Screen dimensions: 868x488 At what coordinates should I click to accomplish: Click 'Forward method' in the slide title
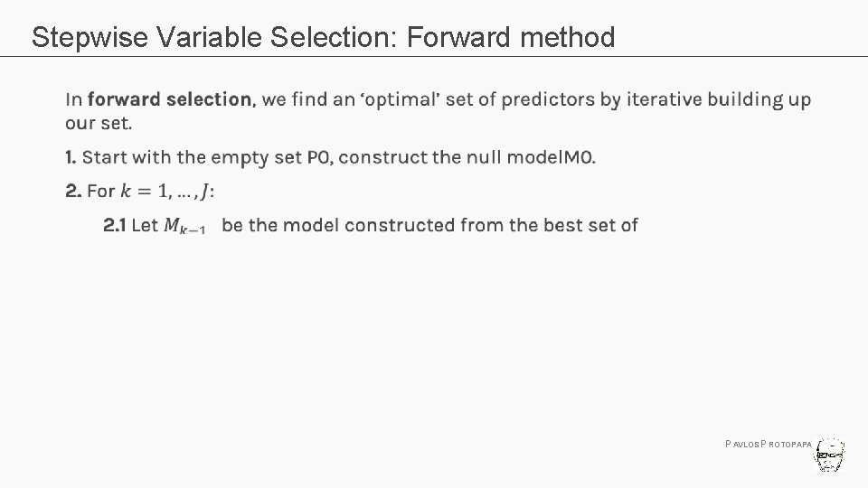point(511,37)
